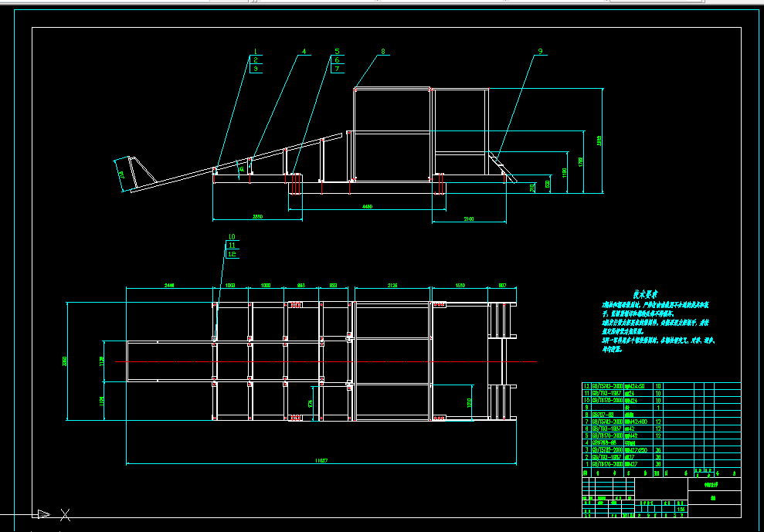Select parts list item number 12 cell
Viewport: 764px width, 532px height.
586,386
